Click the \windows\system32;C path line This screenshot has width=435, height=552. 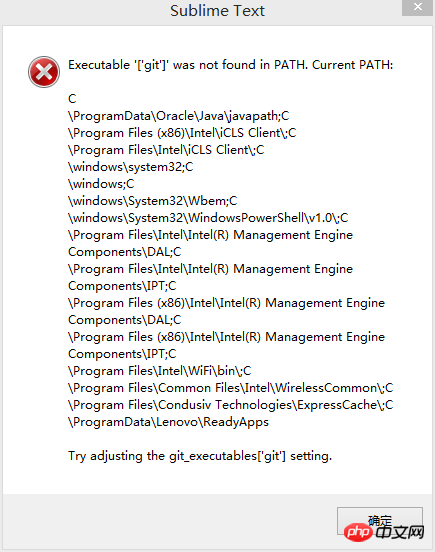pyautogui.click(x=131, y=167)
